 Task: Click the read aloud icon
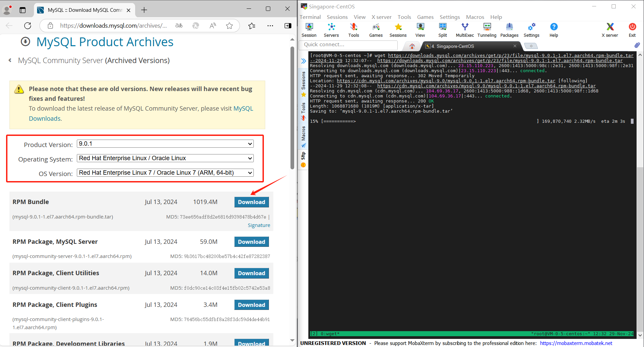coord(213,26)
